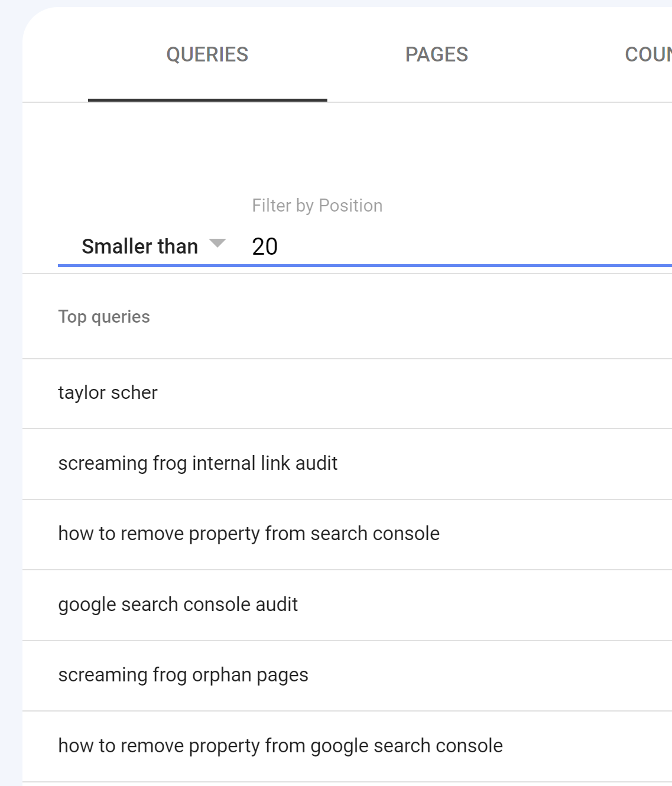
Task: Open the 'screaming frog internal link audit' query
Action: point(198,463)
